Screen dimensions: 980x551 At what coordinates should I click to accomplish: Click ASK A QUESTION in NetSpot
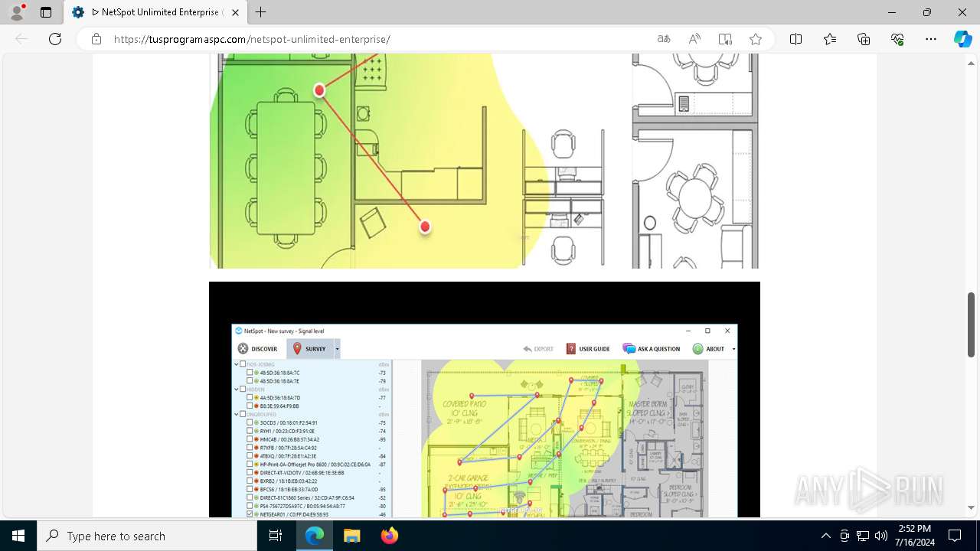pos(652,349)
